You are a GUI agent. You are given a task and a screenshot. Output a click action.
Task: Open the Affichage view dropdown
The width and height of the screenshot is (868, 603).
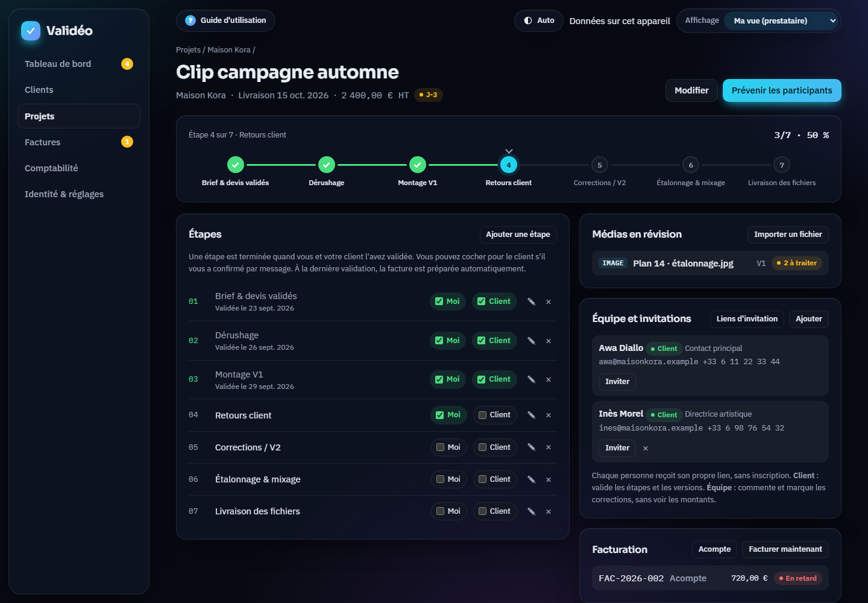click(781, 21)
